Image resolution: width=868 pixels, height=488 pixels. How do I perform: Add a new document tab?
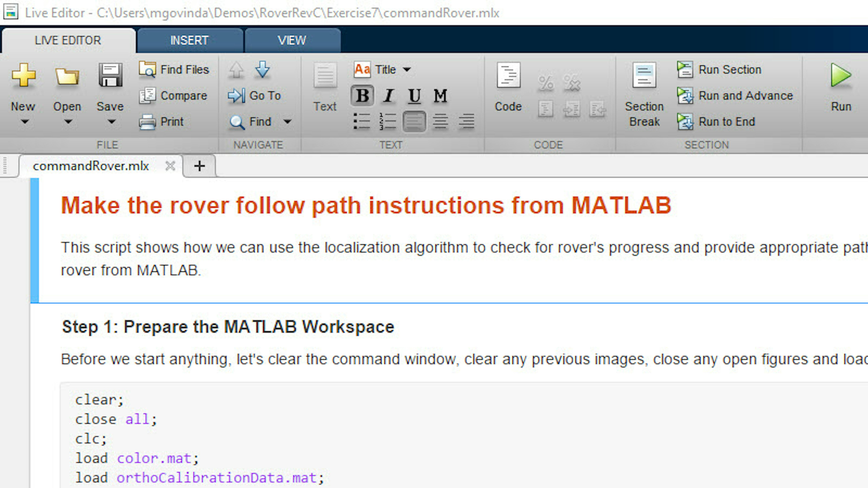[x=199, y=166]
